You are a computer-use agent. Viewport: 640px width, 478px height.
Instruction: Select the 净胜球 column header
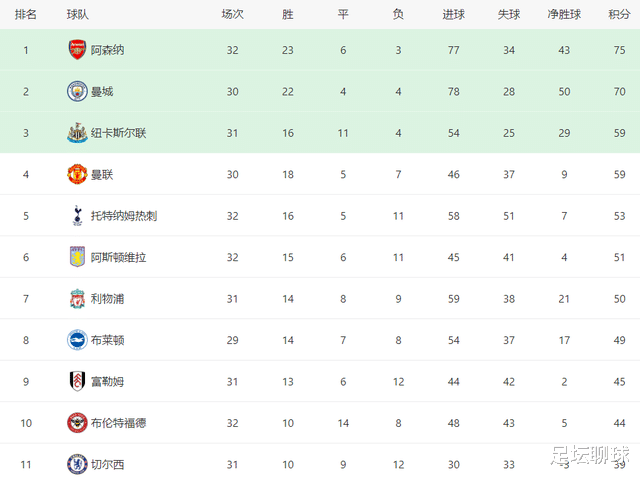[x=564, y=15]
